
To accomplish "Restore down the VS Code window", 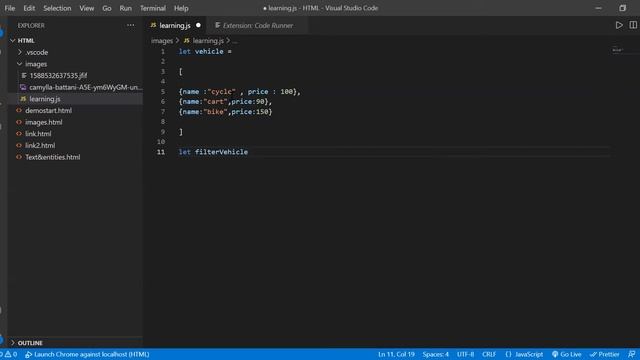I will coord(622,8).
